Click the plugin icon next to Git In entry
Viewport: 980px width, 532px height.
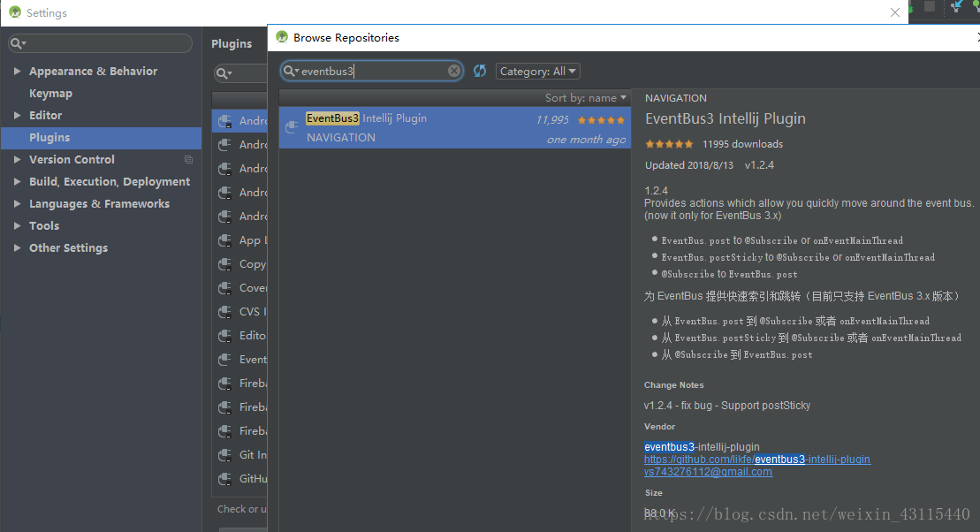[x=225, y=455]
